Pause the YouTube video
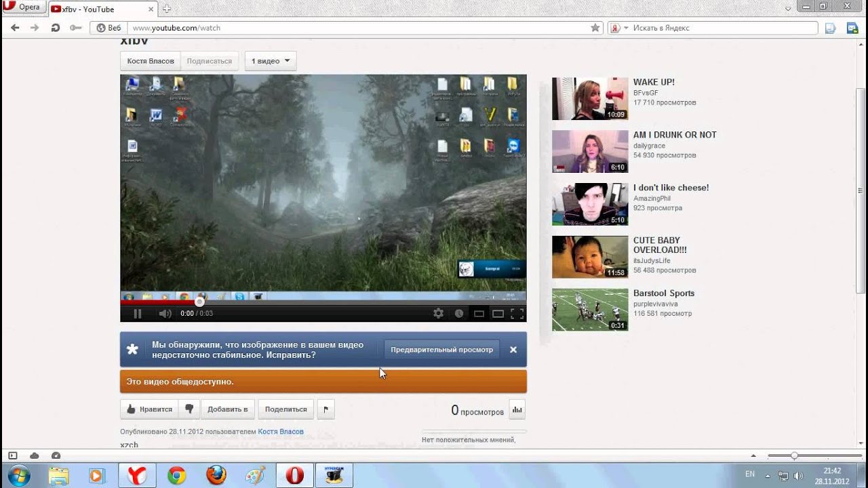 pyautogui.click(x=138, y=313)
